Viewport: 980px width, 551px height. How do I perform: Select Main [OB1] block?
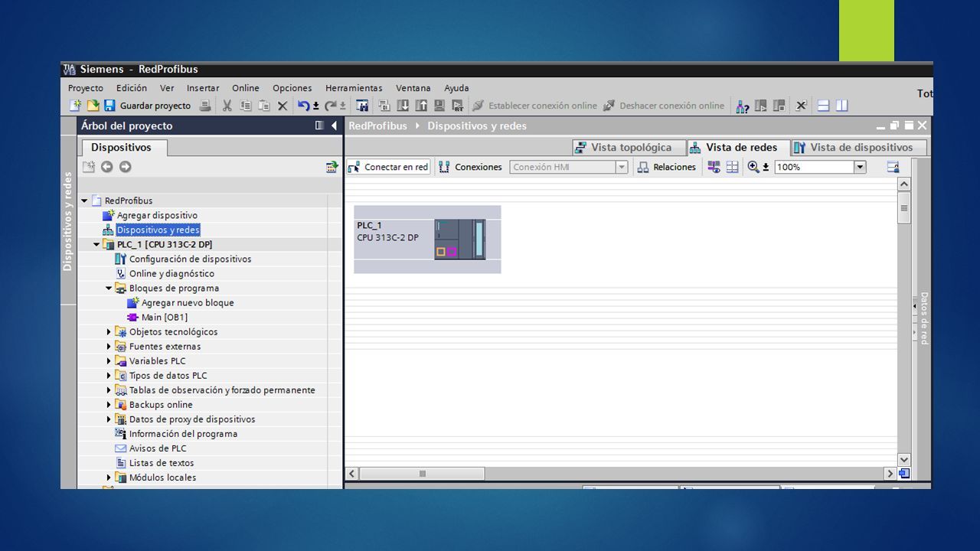coord(164,317)
